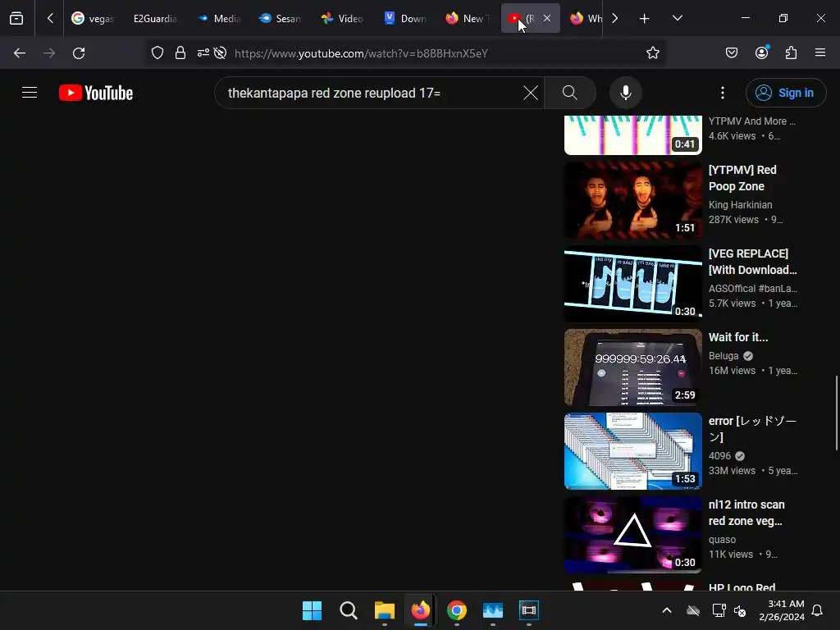Open the Firefox application menu
This screenshot has width=840, height=630.
coord(820,53)
